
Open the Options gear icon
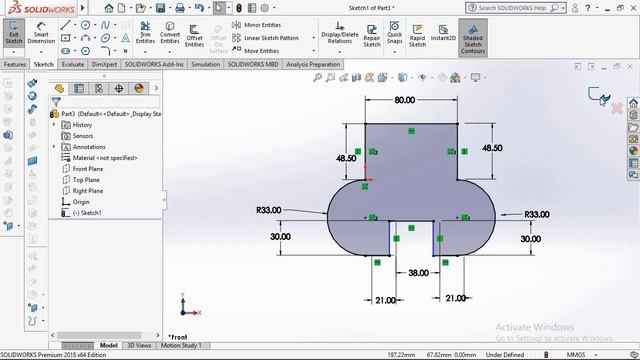coord(264,8)
